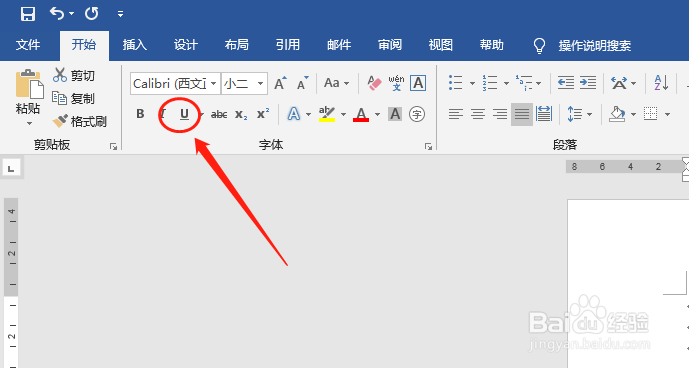Switch to the 设计 ribbon tab

[x=185, y=45]
